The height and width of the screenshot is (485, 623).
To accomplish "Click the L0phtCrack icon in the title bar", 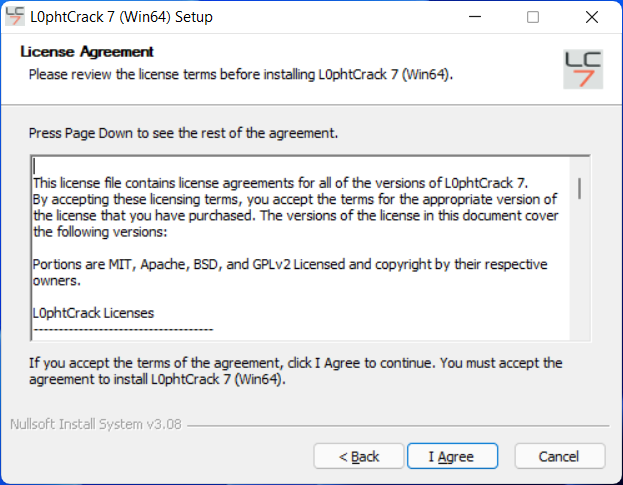I will pyautogui.click(x=15, y=16).
